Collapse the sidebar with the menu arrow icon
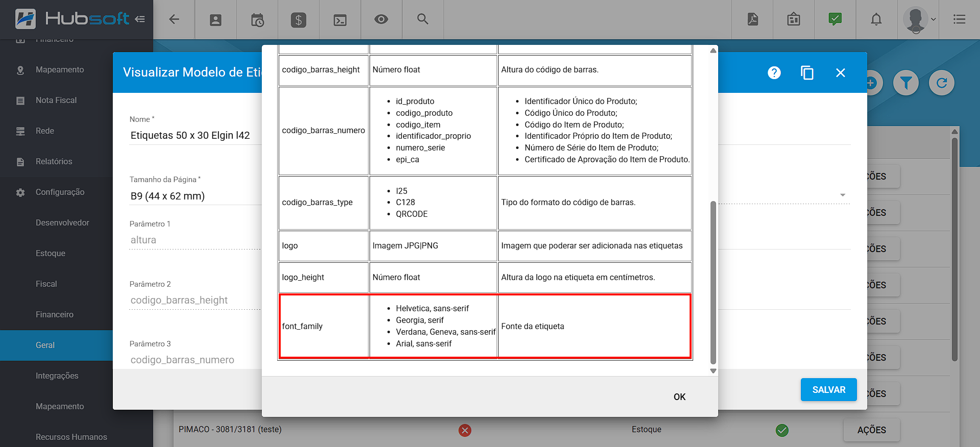Image resolution: width=980 pixels, height=447 pixels. coord(140,19)
